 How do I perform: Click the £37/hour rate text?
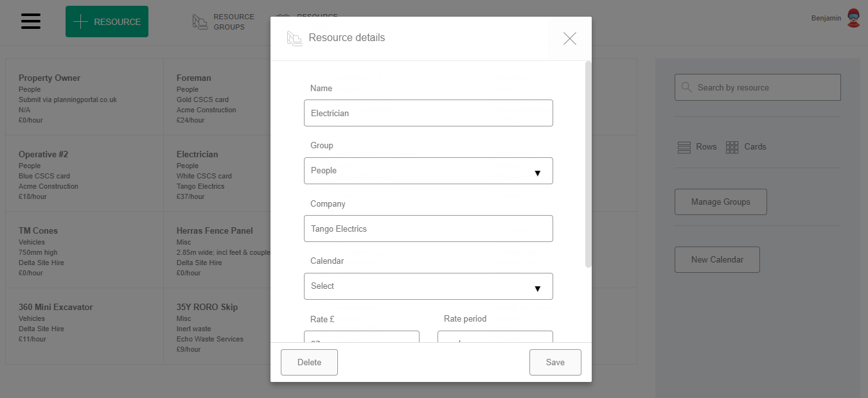pos(191,196)
